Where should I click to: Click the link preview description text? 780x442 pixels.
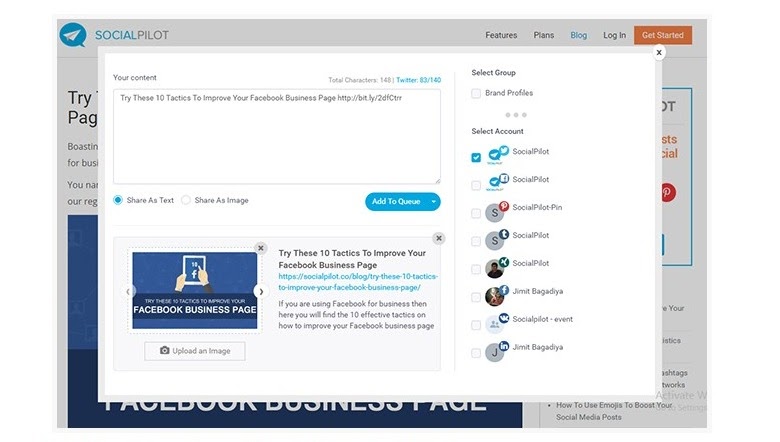click(x=356, y=315)
